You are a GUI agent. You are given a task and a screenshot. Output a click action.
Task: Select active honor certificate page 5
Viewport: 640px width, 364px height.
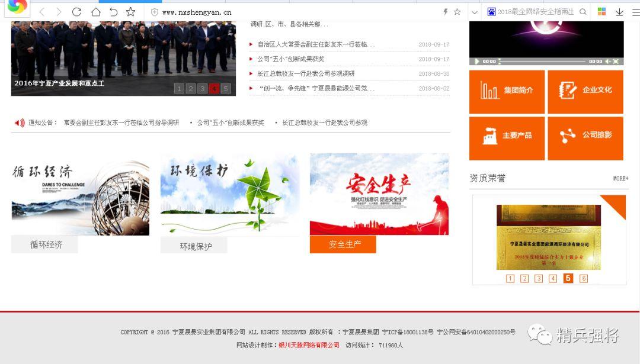pyautogui.click(x=568, y=278)
